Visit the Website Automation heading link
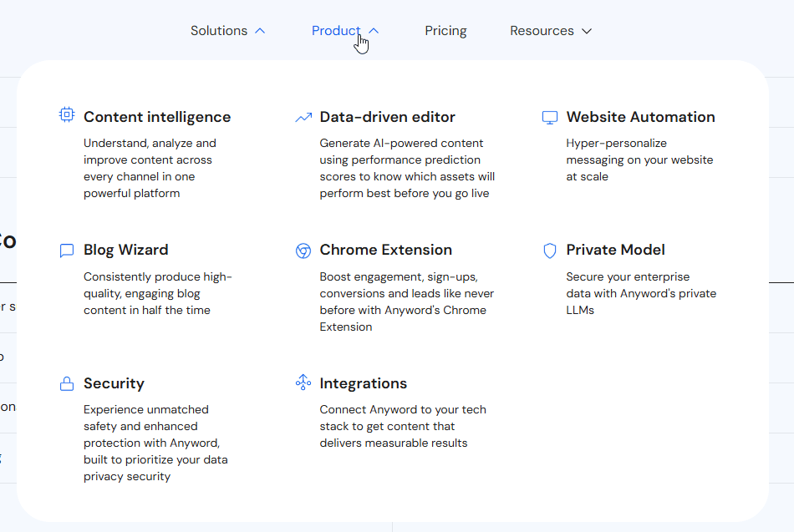The width and height of the screenshot is (794, 532). pos(640,117)
